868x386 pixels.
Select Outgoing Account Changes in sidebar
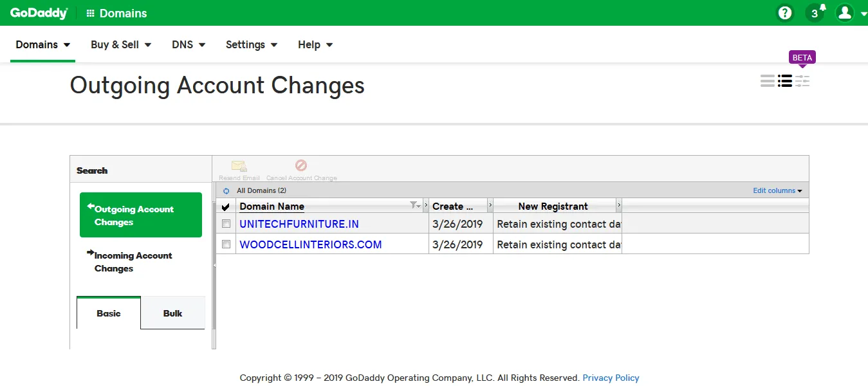coord(141,215)
